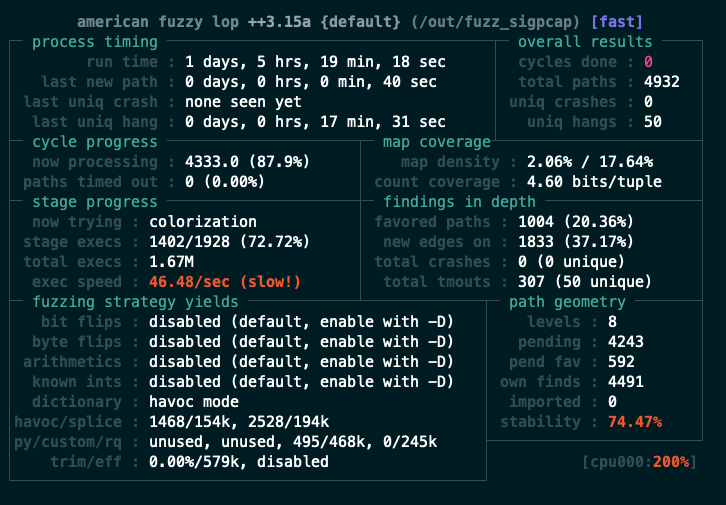Click count coverage '4.60 bits/tuple'
This screenshot has width=726, height=505.
click(x=594, y=182)
